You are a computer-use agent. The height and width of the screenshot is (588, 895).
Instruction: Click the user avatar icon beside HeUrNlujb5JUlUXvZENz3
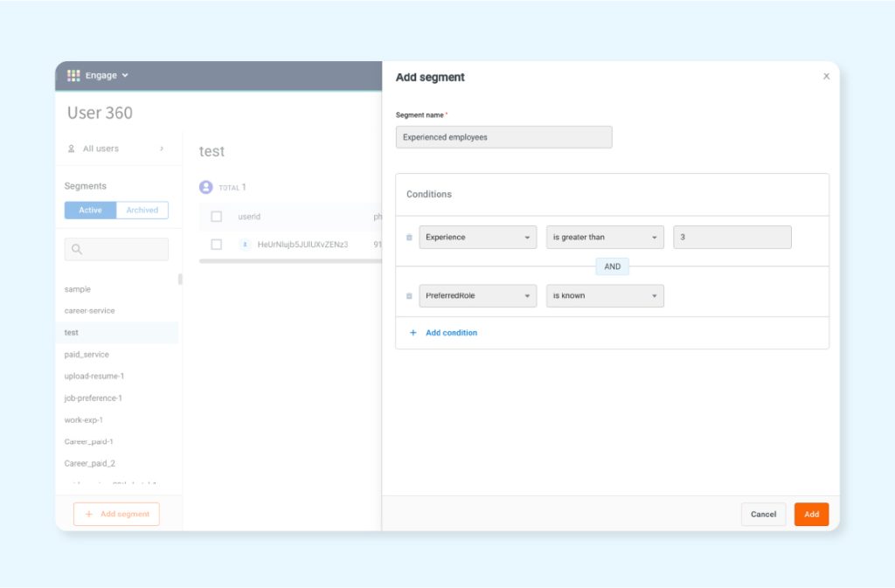[x=245, y=244]
